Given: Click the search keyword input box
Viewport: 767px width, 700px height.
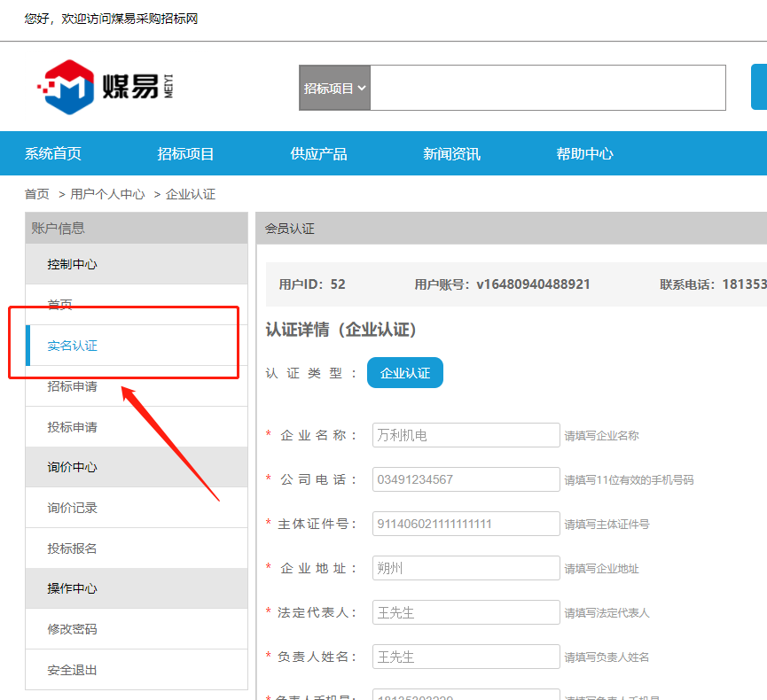Looking at the screenshot, I should 547,88.
